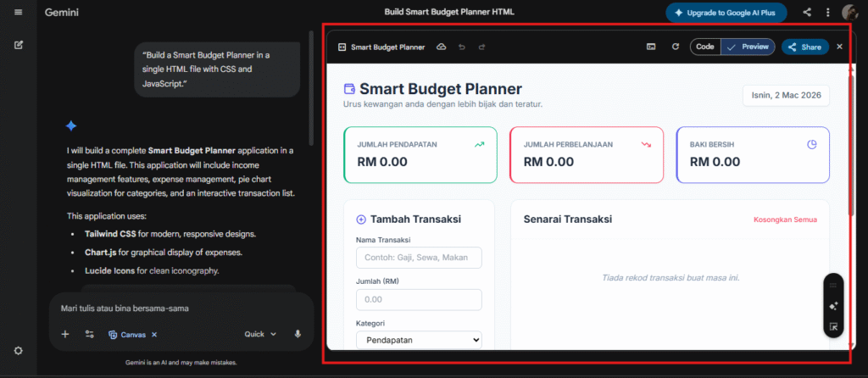Image resolution: width=868 pixels, height=378 pixels.
Task: Open settings gear in the left sidebar
Action: point(19,351)
